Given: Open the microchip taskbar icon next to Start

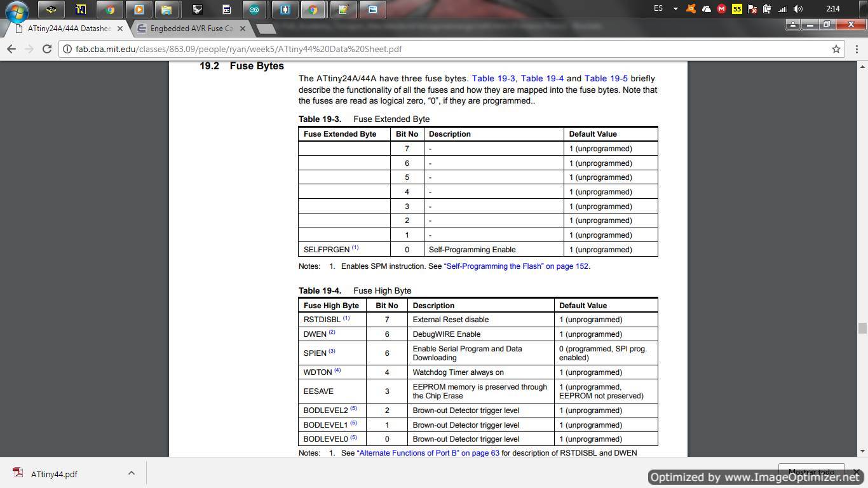Looking at the screenshot, I should click(51, 10).
